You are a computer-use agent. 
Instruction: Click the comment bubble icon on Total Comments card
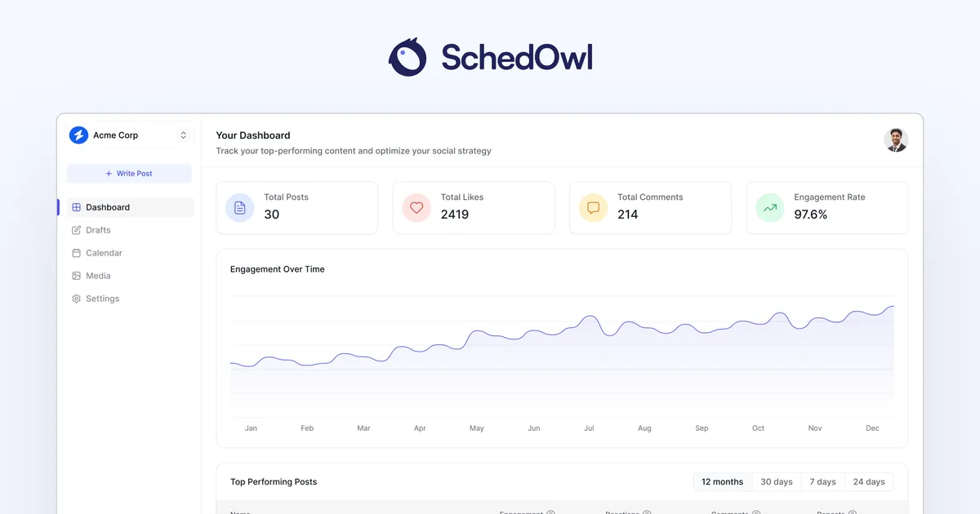click(x=592, y=207)
